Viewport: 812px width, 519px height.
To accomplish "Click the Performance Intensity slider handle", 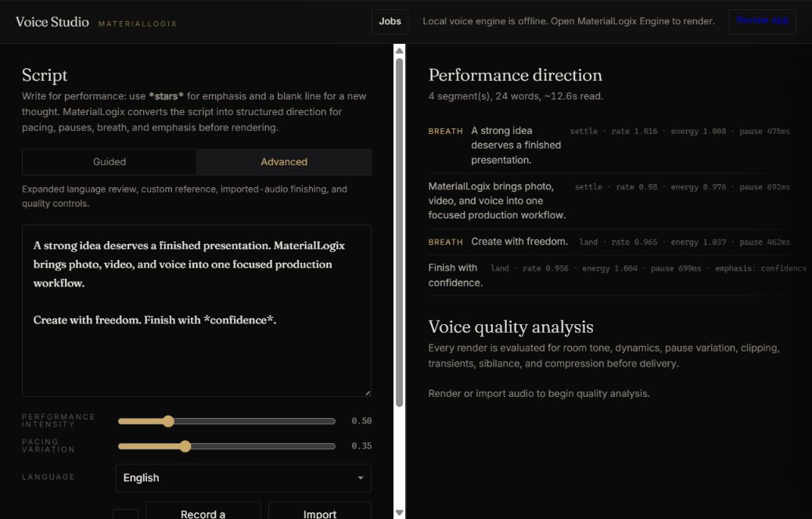I will (168, 421).
